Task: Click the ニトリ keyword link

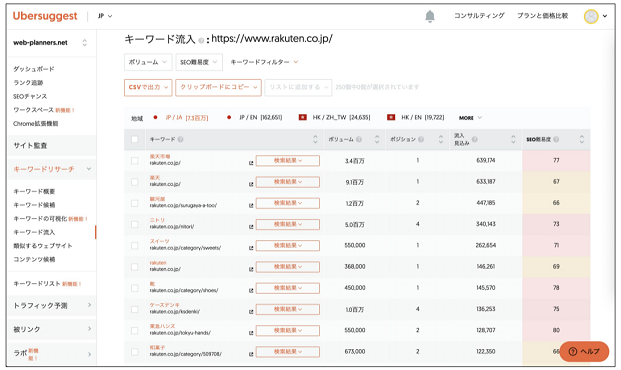Action: tap(157, 220)
